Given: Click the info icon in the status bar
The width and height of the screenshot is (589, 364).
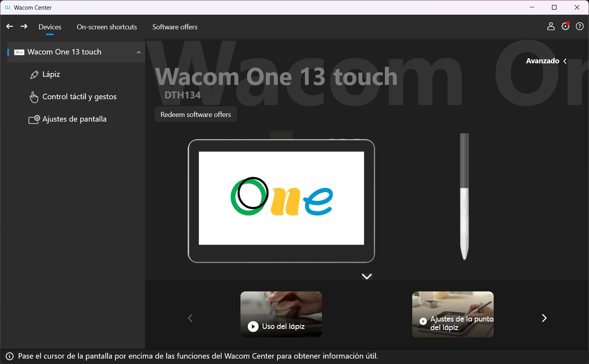Looking at the screenshot, I should click(x=10, y=356).
